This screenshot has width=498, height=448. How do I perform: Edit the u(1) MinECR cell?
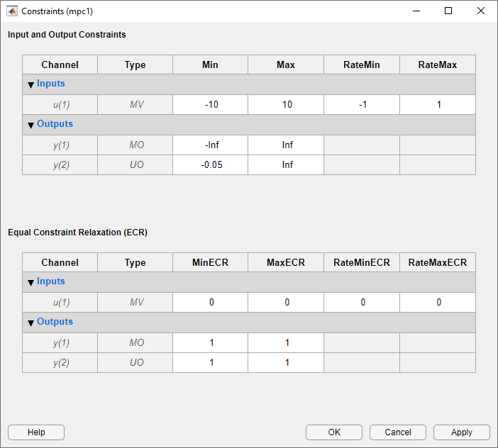211,302
